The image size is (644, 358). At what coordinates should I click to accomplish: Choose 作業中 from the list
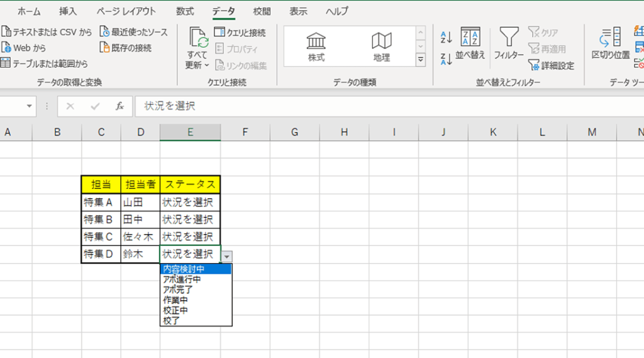tap(196, 300)
